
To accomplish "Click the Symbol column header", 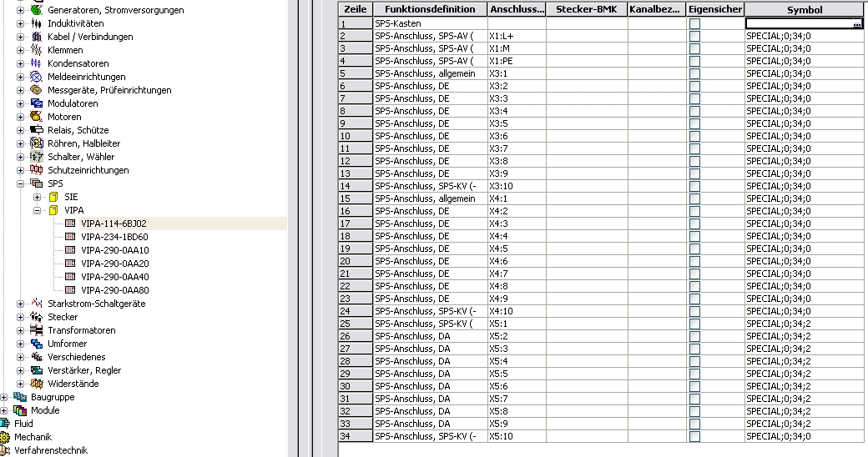I will coord(805,9).
